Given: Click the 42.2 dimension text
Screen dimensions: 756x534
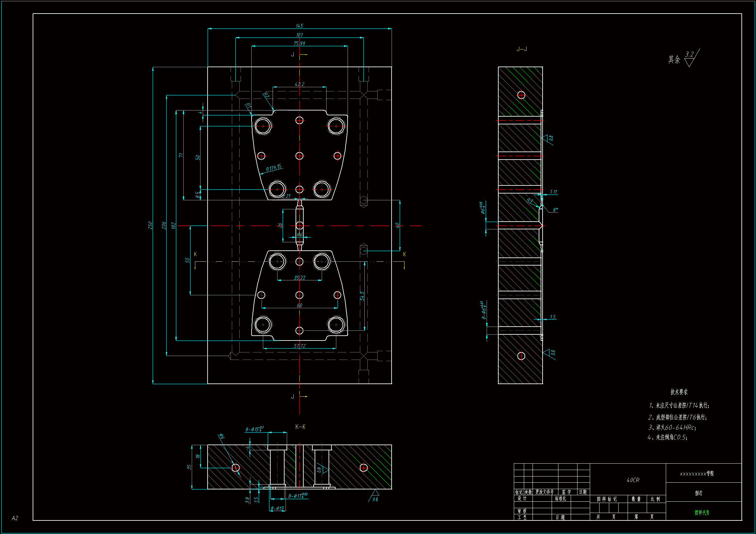Looking at the screenshot, I should pos(299,84).
